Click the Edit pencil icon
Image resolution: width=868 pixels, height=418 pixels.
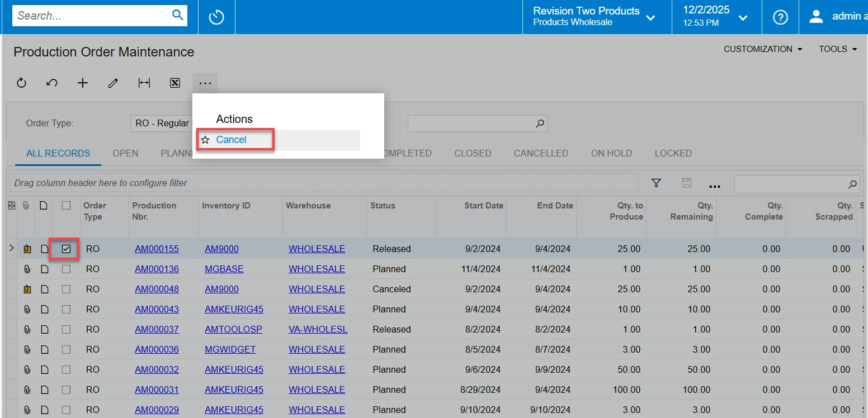pos(114,83)
